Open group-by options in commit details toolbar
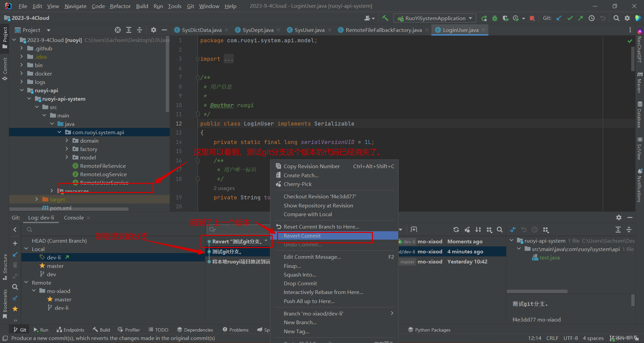 (546, 230)
